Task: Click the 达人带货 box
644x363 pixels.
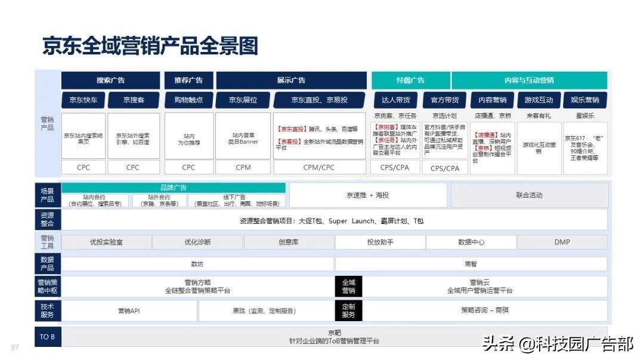Action: 395,100
